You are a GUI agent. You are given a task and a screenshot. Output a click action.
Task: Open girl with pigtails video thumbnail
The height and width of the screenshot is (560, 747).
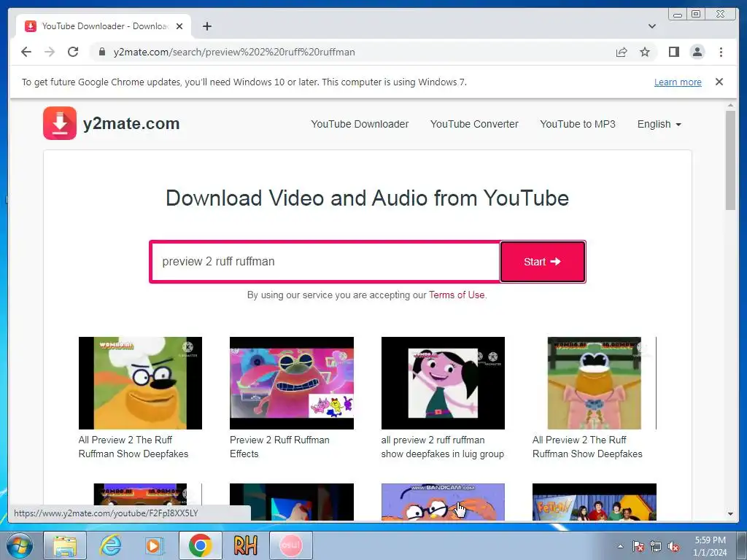pos(443,383)
